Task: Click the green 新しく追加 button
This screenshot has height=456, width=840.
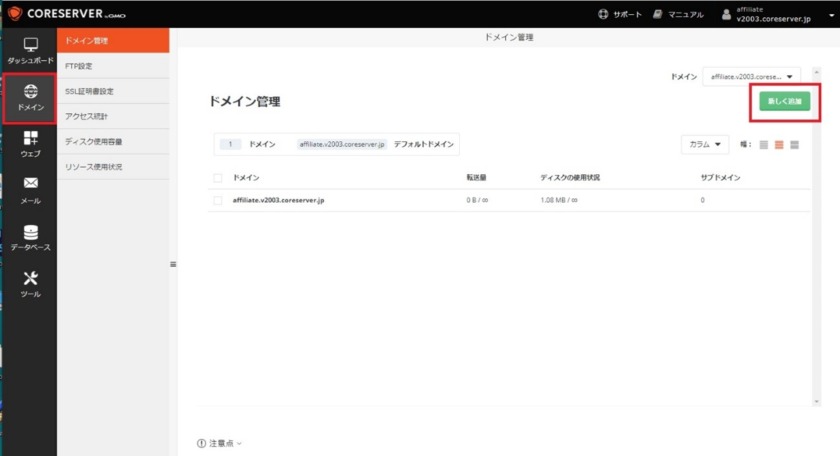Action: click(784, 101)
